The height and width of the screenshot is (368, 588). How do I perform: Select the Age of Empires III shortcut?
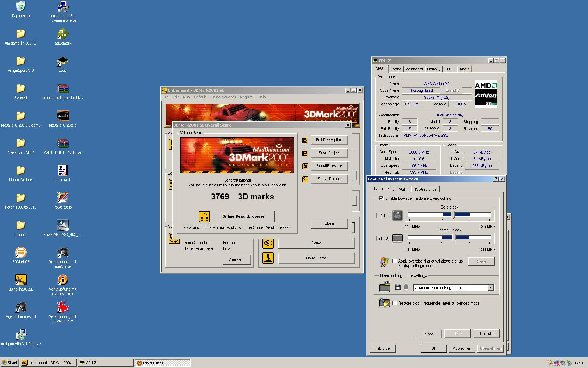click(21, 307)
